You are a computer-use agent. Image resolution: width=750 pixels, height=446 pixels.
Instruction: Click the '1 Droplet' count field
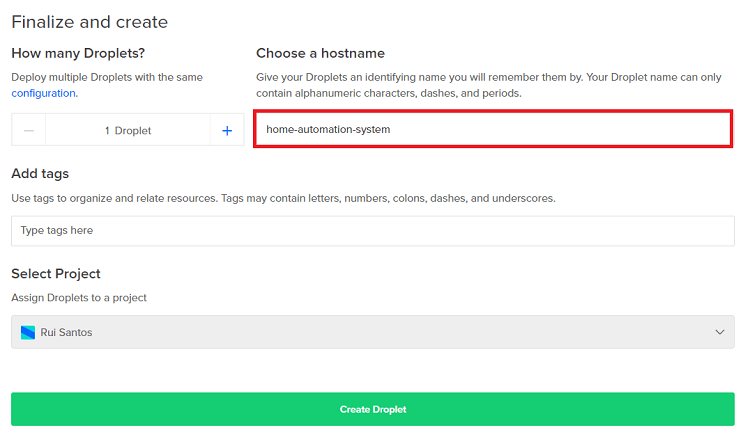(128, 130)
